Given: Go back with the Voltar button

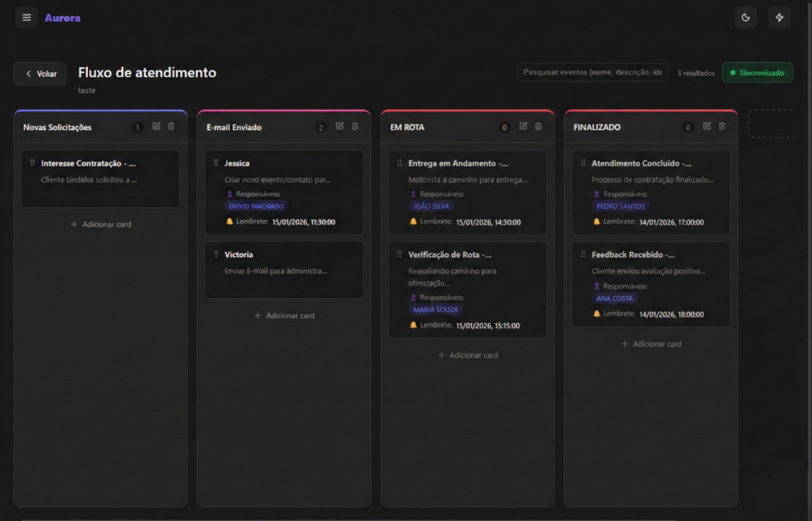Looking at the screenshot, I should click(x=40, y=74).
